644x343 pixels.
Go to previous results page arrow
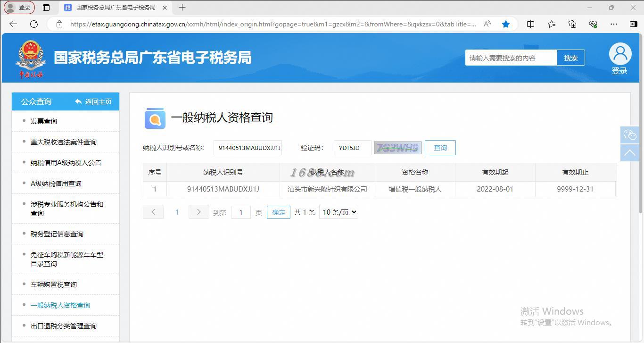[x=153, y=212]
